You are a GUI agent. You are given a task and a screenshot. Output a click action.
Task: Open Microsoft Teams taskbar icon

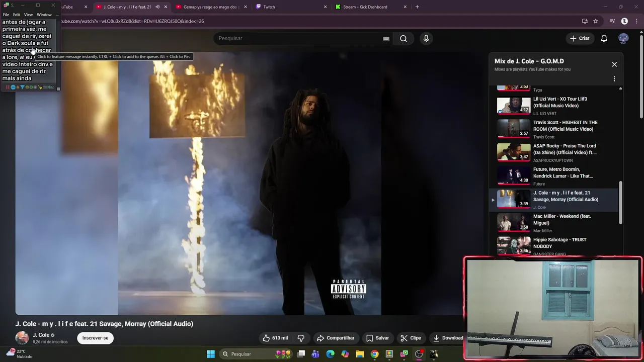(315, 354)
